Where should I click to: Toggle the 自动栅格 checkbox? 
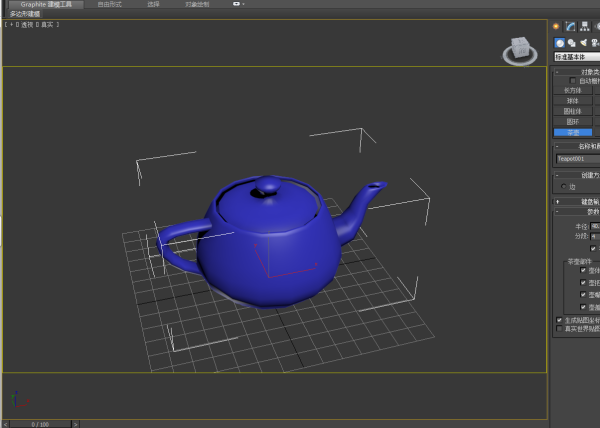(x=572, y=81)
